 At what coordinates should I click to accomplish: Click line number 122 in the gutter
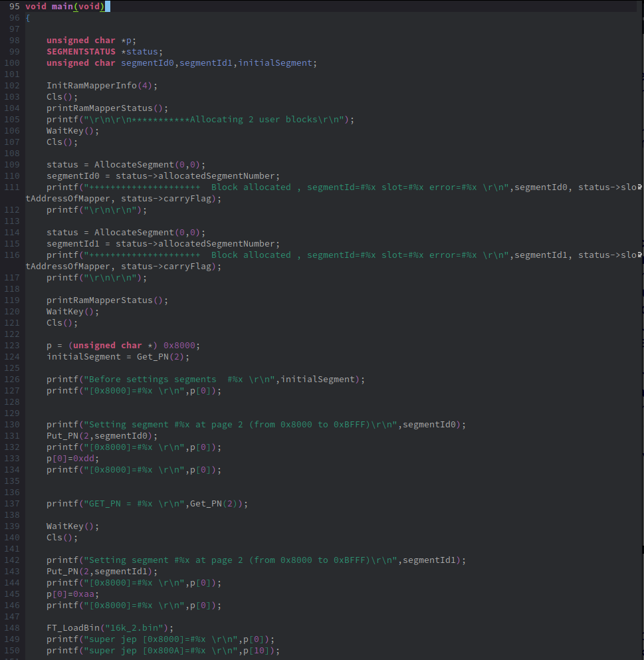tap(12, 334)
